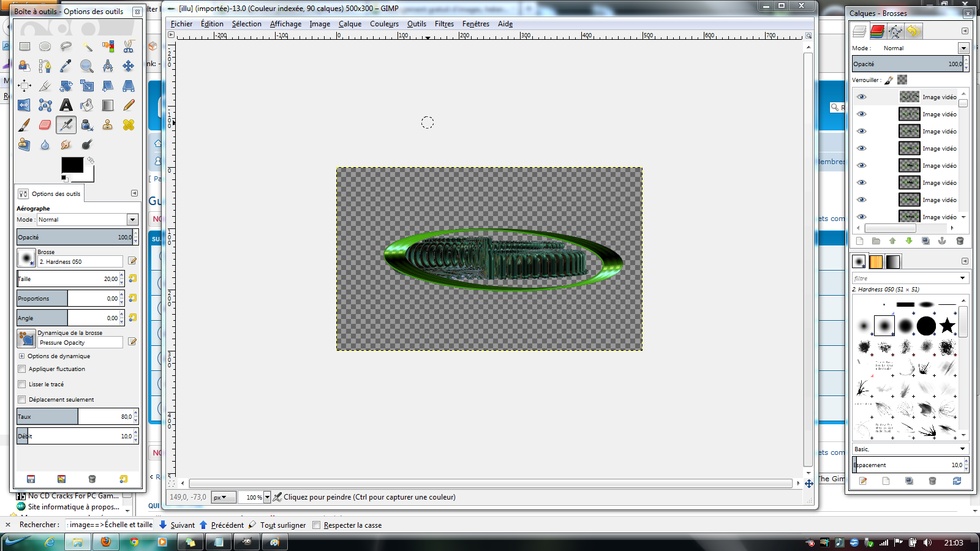Open the Aérographe Mode dropdown

point(132,219)
